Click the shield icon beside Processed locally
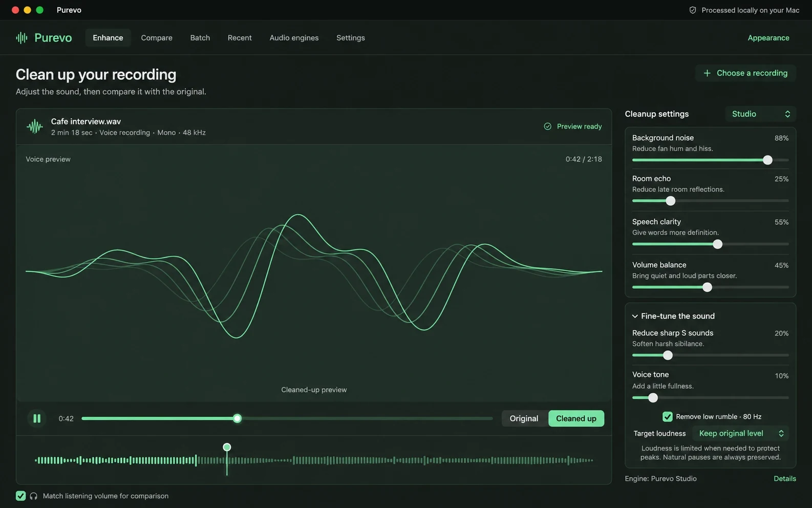Screen dimensions: 812x508 click(x=693, y=10)
